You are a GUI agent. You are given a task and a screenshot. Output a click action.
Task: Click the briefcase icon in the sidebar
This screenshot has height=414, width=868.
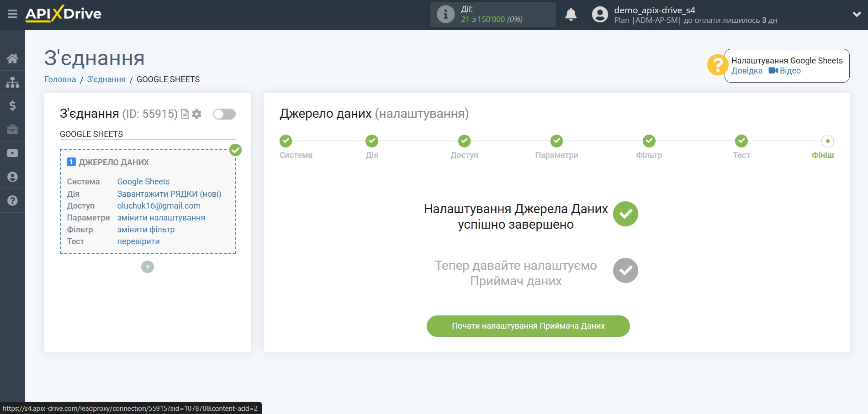12,130
